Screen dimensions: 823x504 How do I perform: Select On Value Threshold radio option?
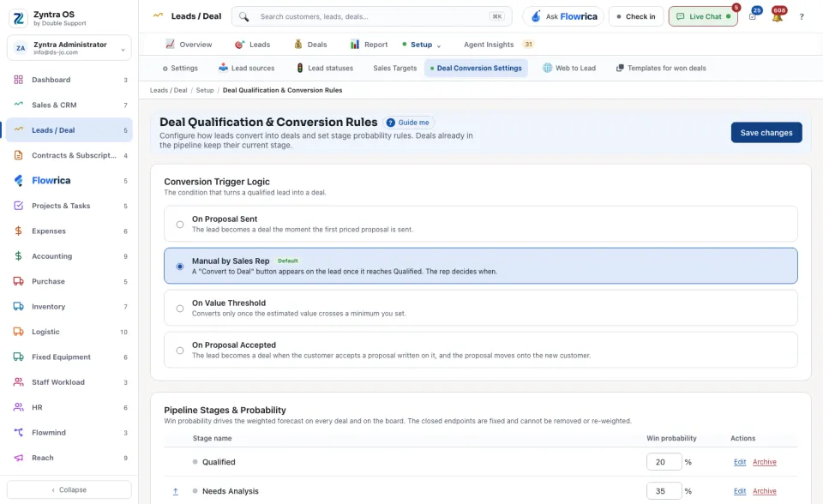coord(180,309)
